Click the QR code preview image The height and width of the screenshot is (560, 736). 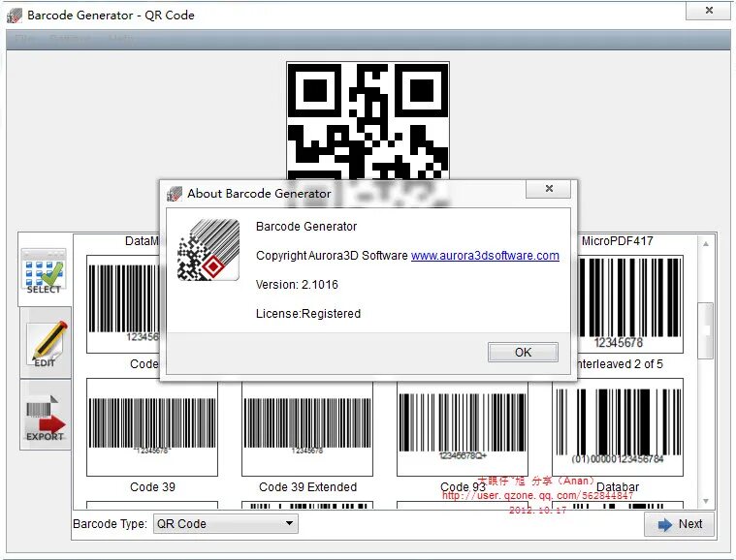[x=368, y=121]
